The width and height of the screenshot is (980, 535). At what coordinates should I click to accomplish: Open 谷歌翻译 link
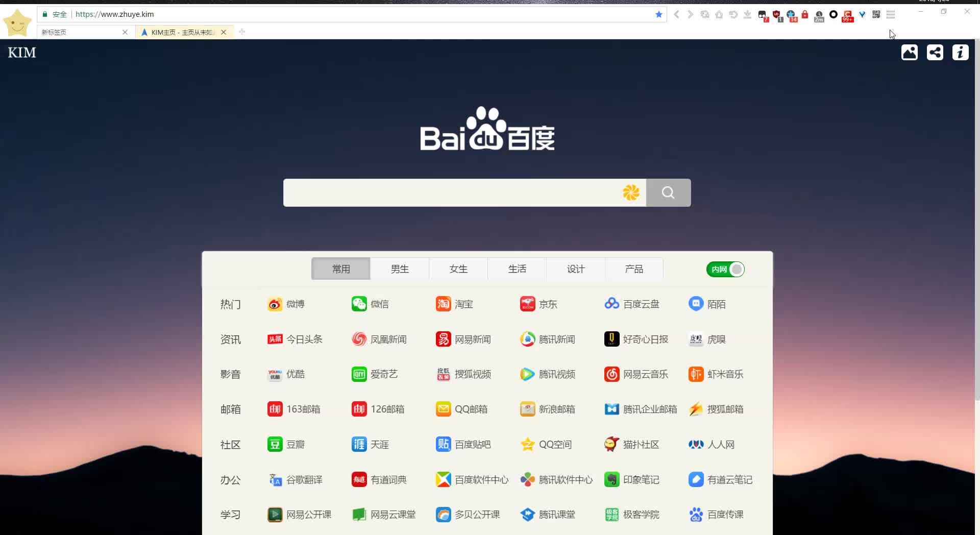295,480
